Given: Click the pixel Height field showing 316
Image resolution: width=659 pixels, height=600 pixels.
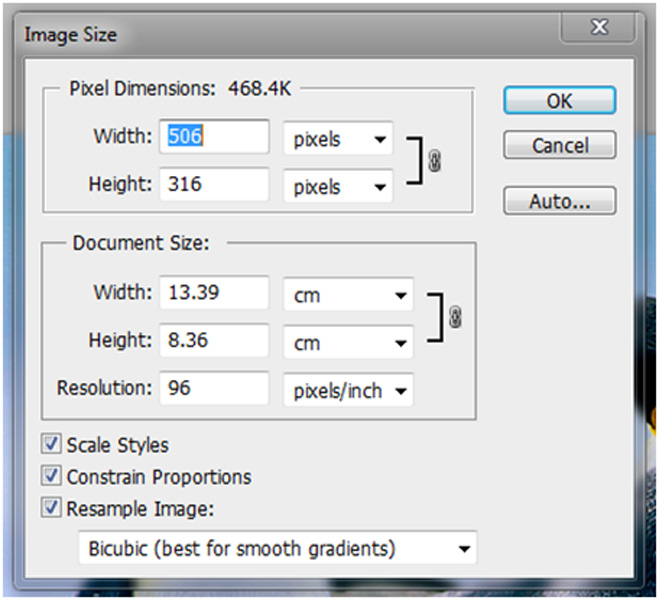Looking at the screenshot, I should (x=214, y=184).
